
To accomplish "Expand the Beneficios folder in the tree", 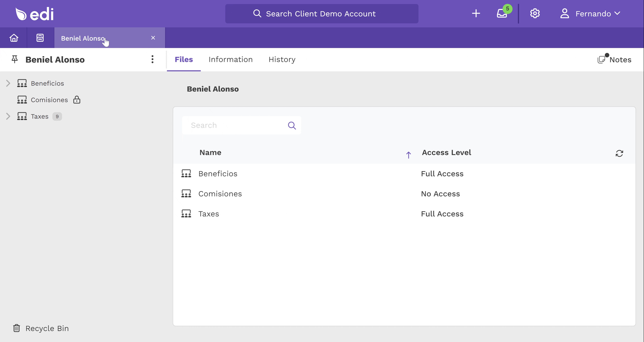I will pyautogui.click(x=8, y=83).
